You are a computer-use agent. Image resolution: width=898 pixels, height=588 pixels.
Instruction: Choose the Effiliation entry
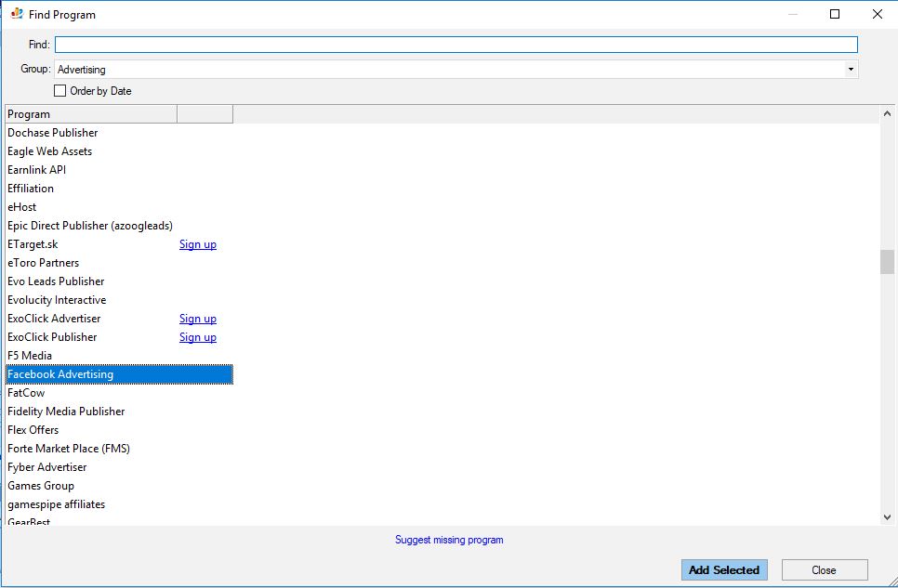(x=31, y=189)
